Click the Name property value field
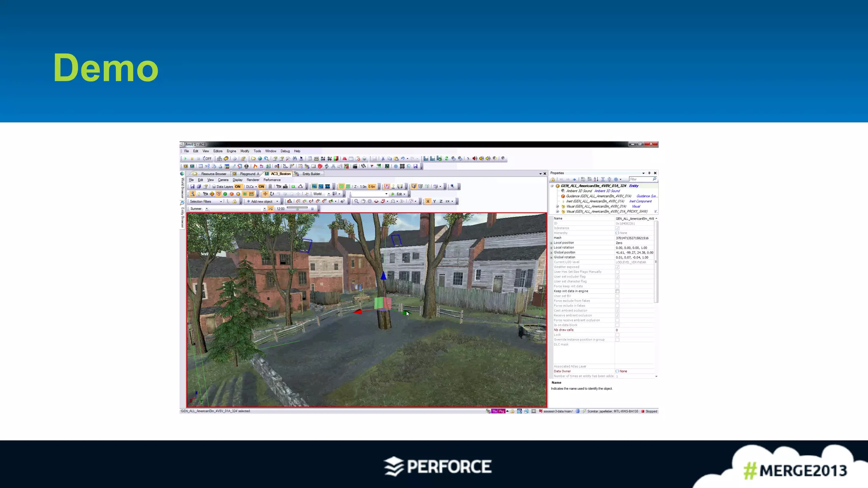Viewport: 868px width, 488px height. tap(634, 219)
